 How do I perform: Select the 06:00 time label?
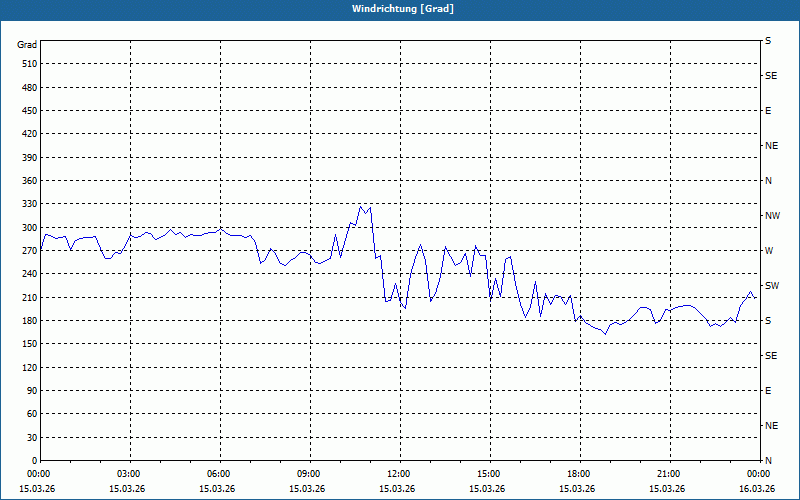click(x=217, y=474)
